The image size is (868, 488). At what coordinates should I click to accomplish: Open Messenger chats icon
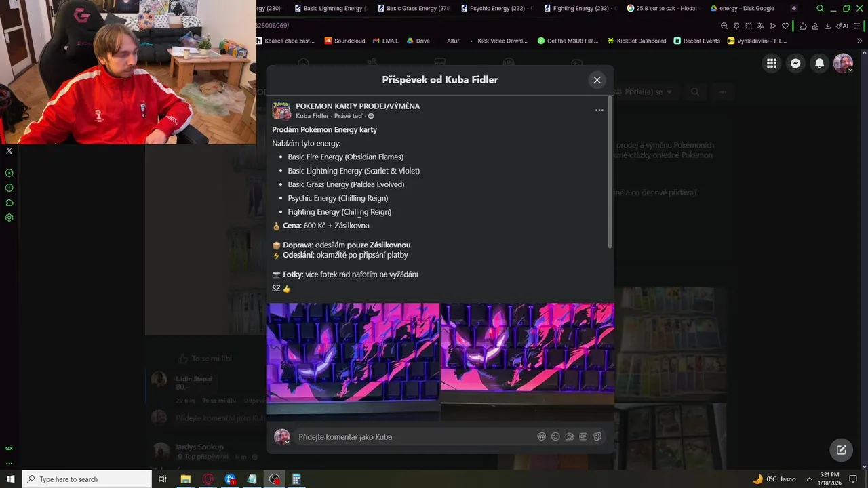point(795,63)
